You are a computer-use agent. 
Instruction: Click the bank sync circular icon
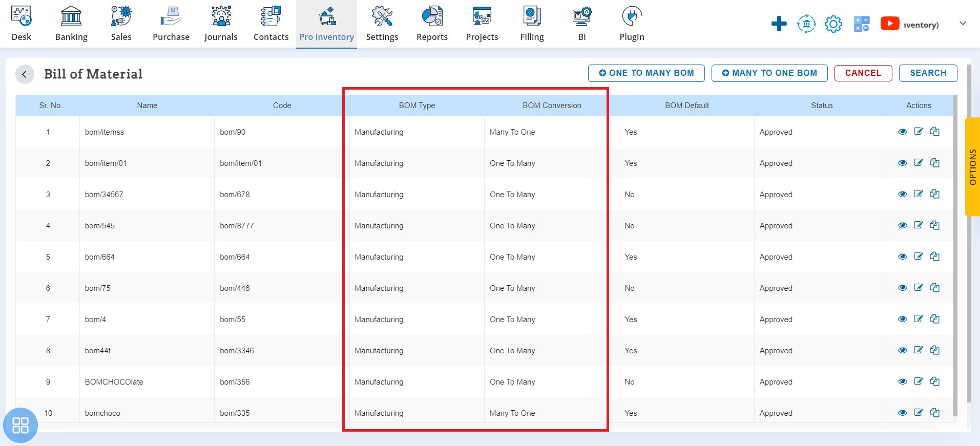click(x=806, y=24)
